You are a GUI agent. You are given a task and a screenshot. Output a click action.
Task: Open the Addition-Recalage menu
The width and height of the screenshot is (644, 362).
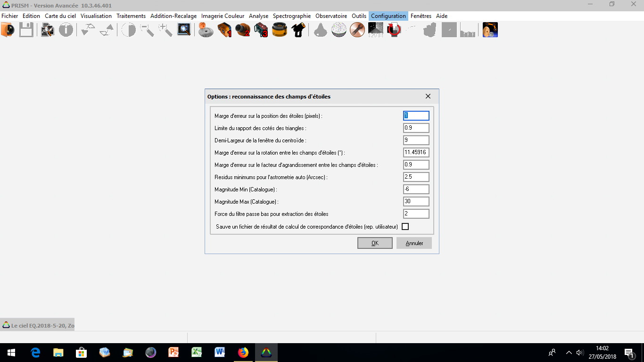[x=173, y=16]
